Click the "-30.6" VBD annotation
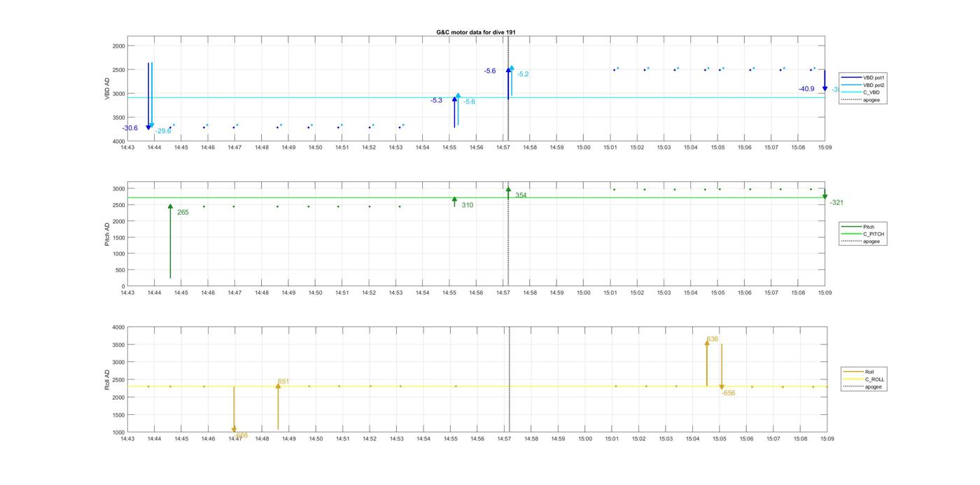Image resolution: width=980 pixels, height=485 pixels. click(x=129, y=128)
